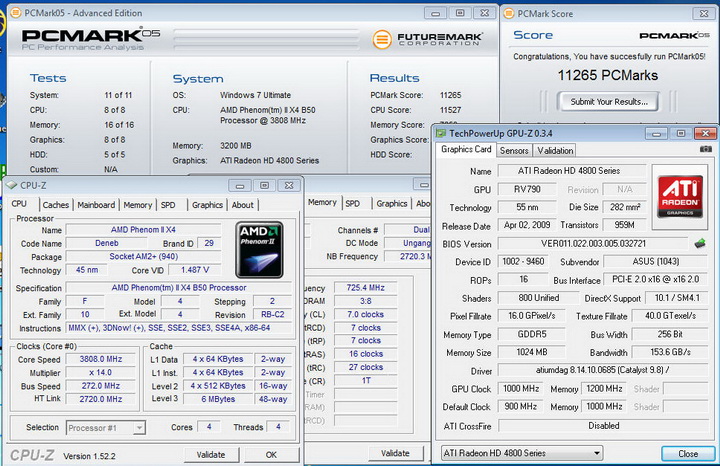Click the 800 Unified shaders field

pyautogui.click(x=538, y=298)
